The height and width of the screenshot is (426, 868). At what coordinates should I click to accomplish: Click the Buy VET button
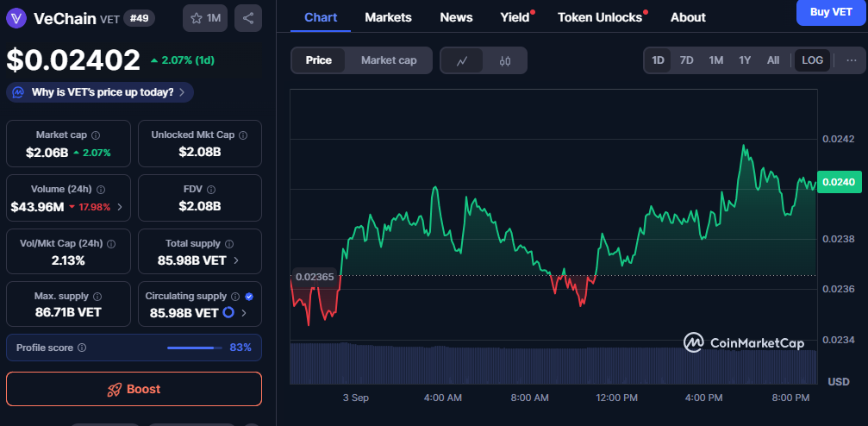(x=831, y=11)
